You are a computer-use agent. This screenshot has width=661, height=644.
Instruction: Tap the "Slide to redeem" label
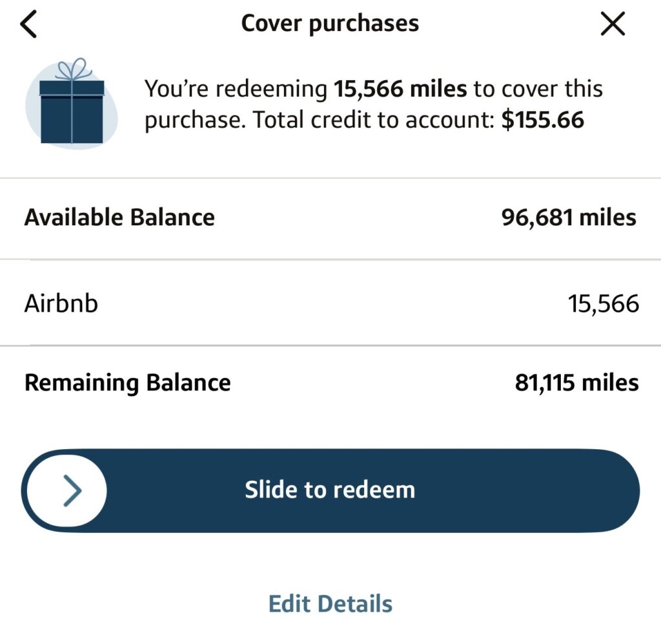tap(330, 490)
